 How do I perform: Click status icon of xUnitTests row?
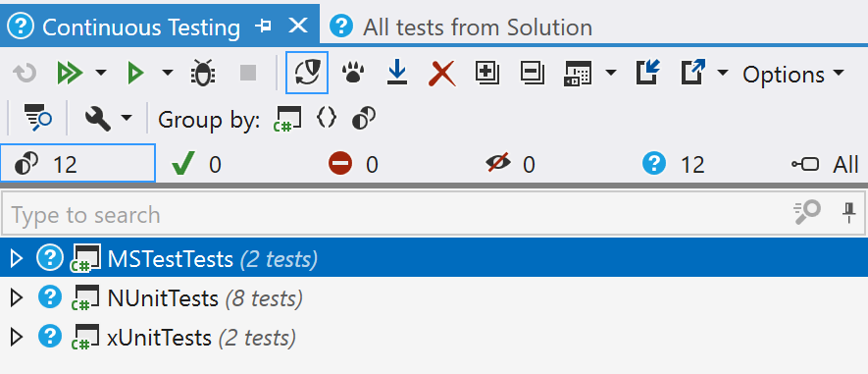point(50,337)
